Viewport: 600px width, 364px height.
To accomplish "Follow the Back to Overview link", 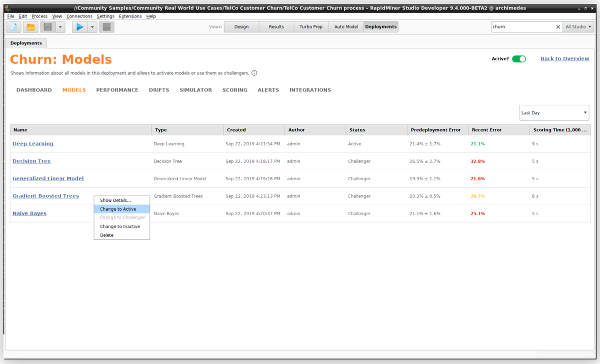I will [565, 59].
